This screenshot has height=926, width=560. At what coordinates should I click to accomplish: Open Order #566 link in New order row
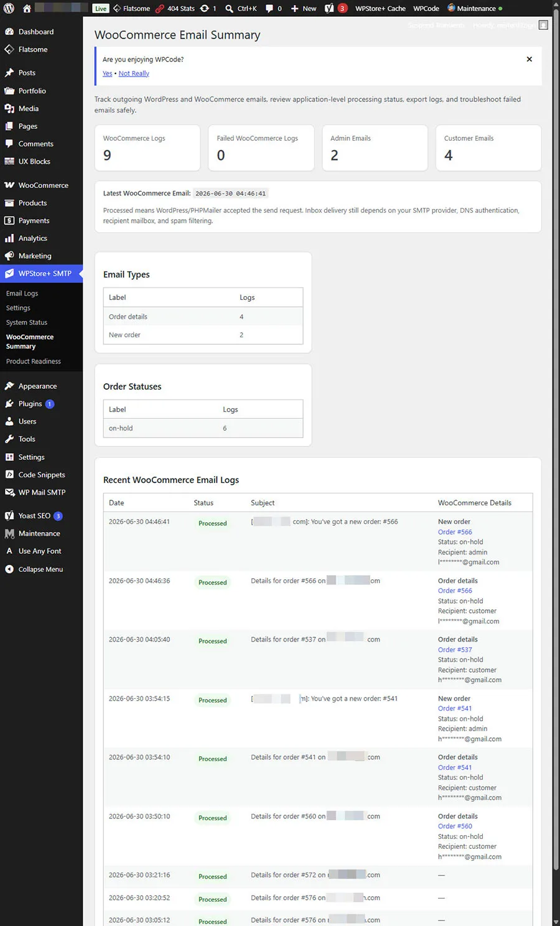click(455, 532)
